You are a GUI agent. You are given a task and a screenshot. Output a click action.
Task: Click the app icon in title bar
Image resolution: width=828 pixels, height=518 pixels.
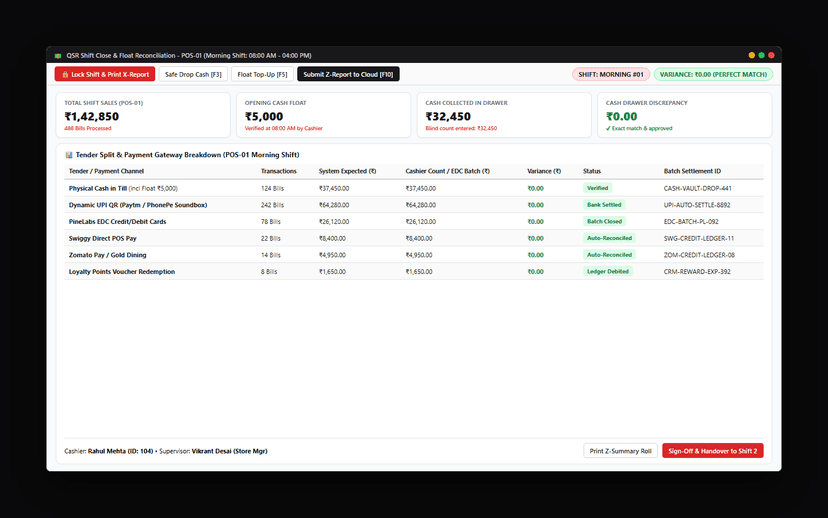(58, 55)
